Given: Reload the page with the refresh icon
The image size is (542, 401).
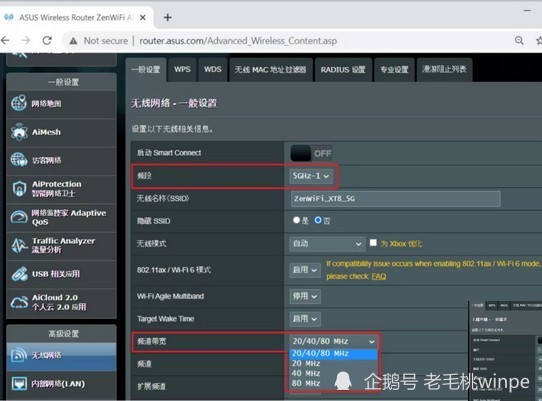Looking at the screenshot, I should [47, 41].
